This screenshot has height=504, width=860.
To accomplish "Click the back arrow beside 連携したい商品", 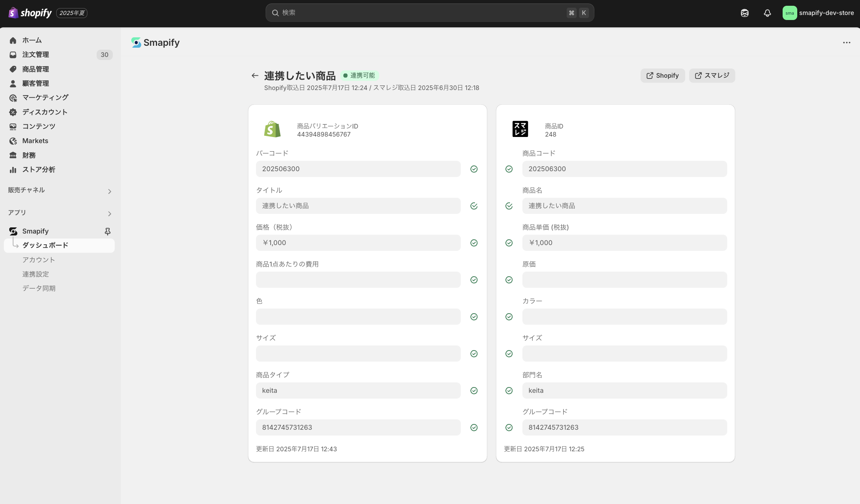I will point(255,75).
